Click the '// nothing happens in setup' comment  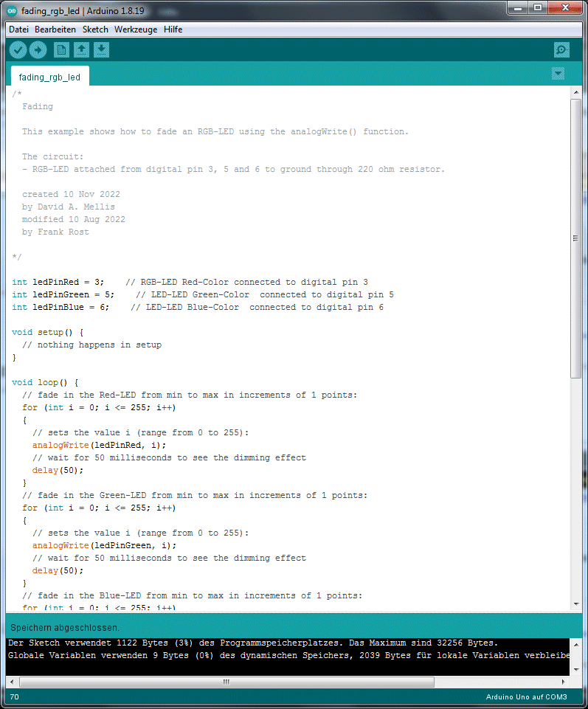[x=91, y=345]
